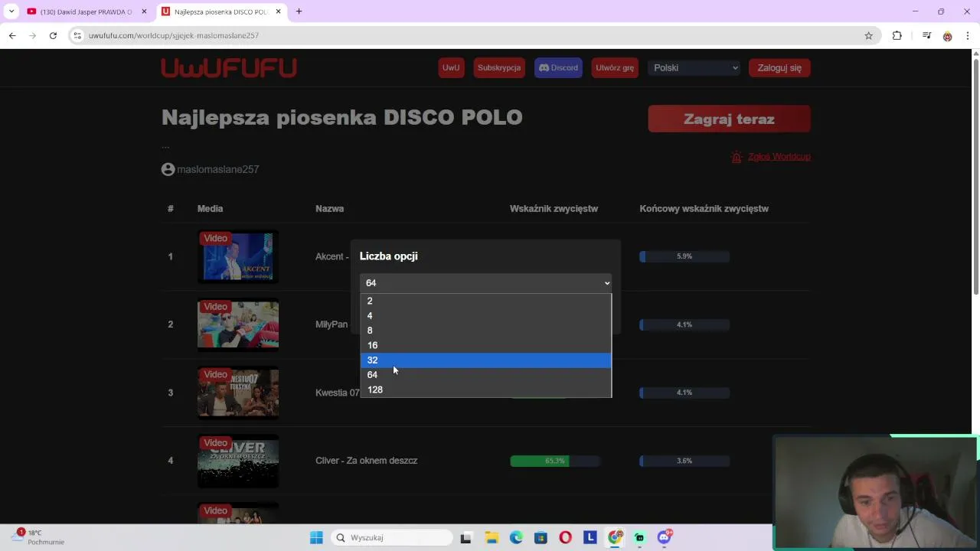Click the maslomaslane257 author name

(x=218, y=169)
